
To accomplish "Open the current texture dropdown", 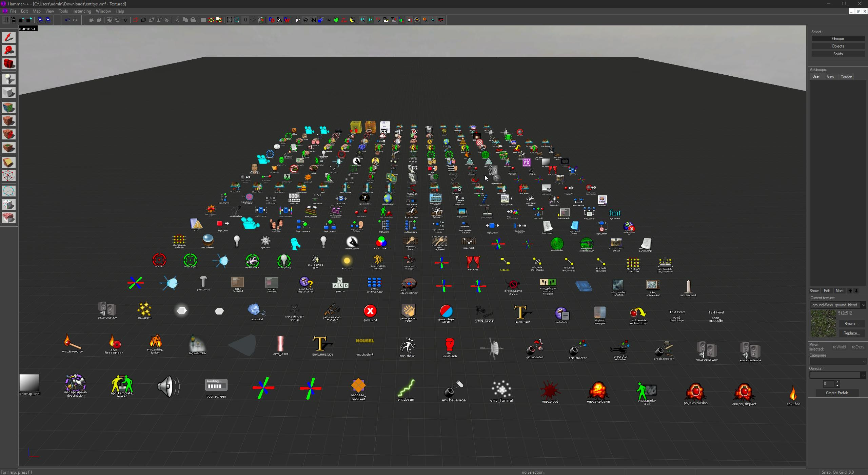I will coord(863,305).
